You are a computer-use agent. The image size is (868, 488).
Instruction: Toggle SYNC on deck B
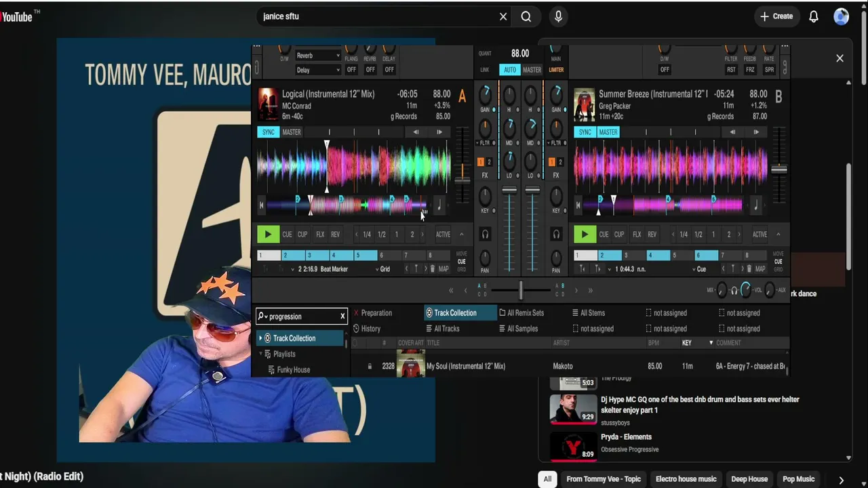(585, 132)
